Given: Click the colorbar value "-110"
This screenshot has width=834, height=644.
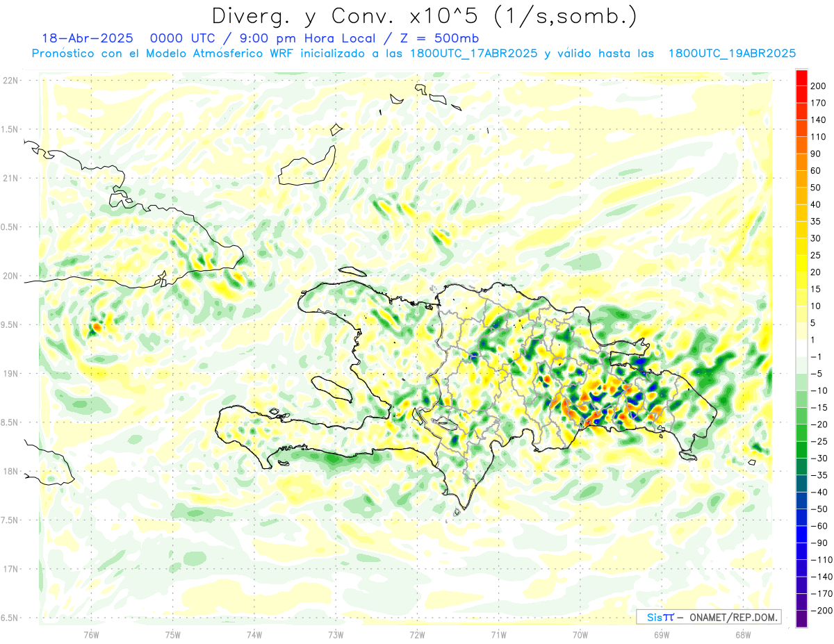Looking at the screenshot, I should click(x=823, y=560).
